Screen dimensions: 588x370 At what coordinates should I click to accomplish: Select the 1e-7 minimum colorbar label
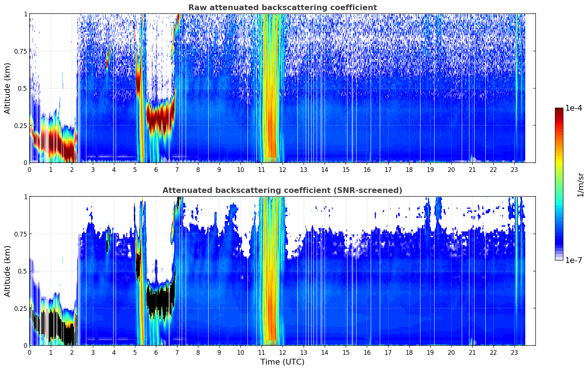pos(573,260)
